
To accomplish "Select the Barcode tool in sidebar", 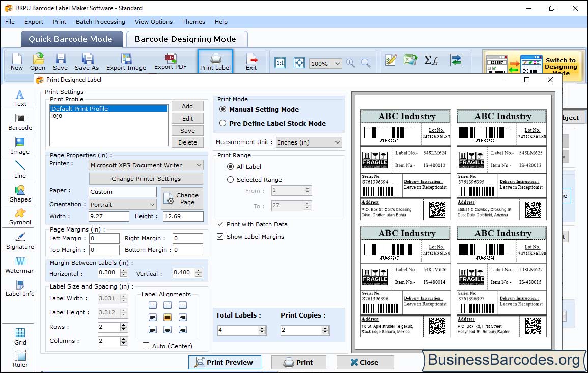I will 20,122.
